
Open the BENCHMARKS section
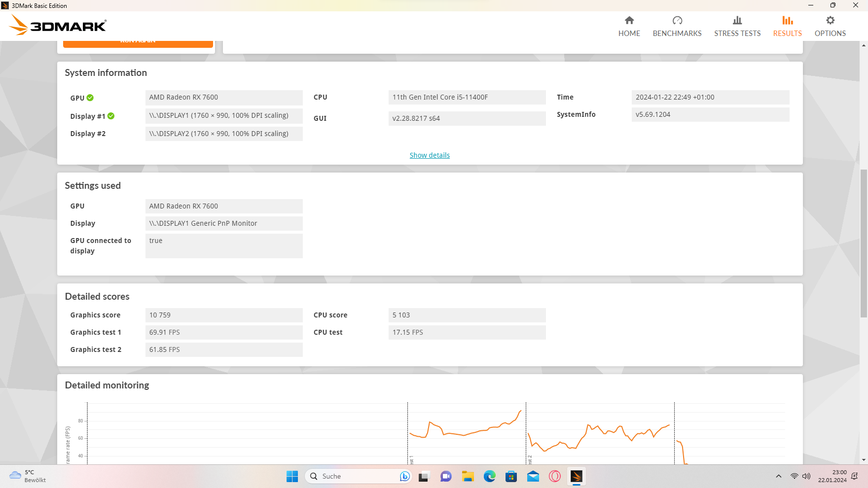pos(677,26)
